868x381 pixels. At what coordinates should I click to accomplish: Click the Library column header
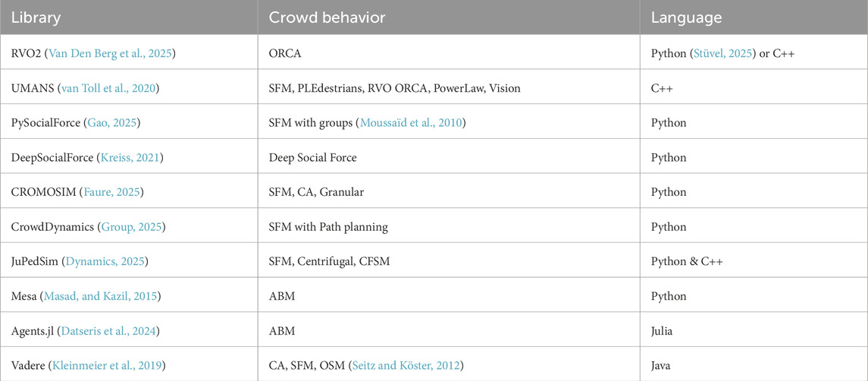click(x=36, y=17)
